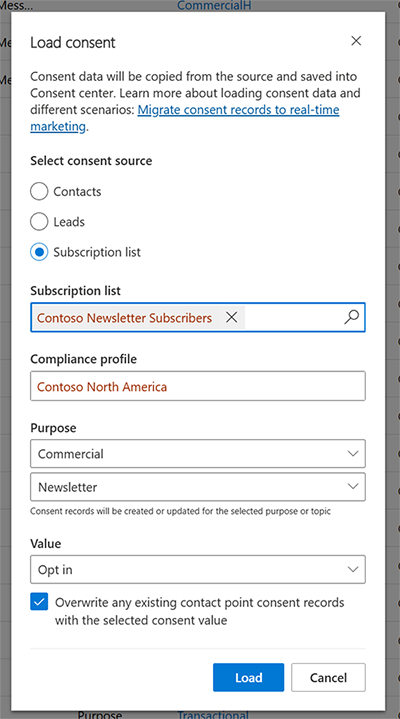Image resolution: width=400 pixels, height=719 pixels.
Task: Select Leads as consent source
Action: pos(39,221)
